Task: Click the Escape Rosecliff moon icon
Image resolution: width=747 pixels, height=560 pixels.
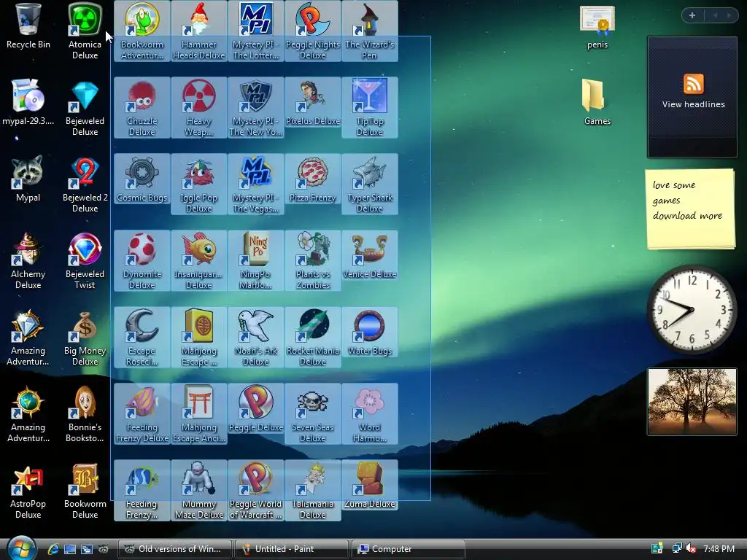Action: (142, 338)
